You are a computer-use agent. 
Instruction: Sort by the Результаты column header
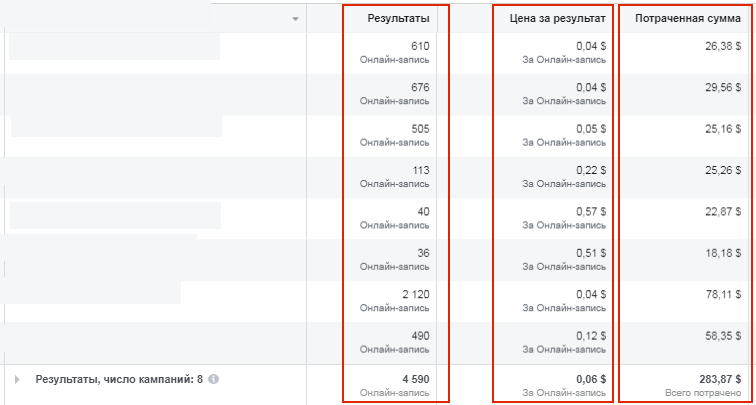(x=398, y=19)
